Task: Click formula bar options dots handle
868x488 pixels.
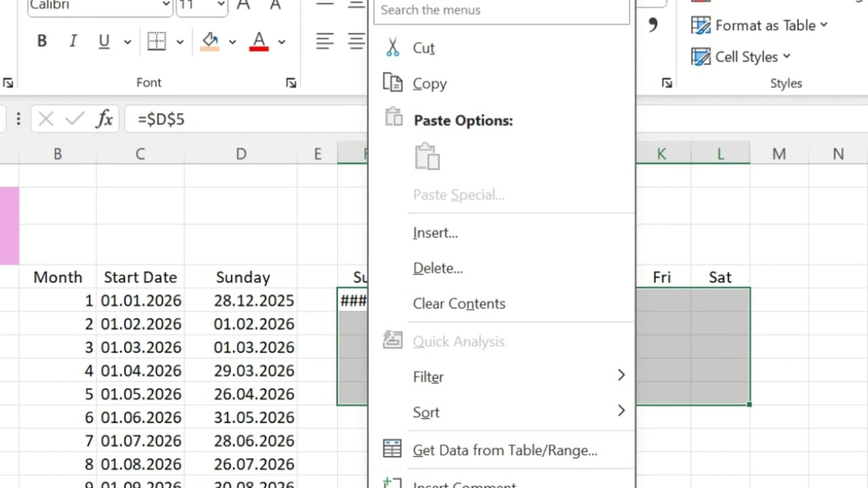Action: 18,119
